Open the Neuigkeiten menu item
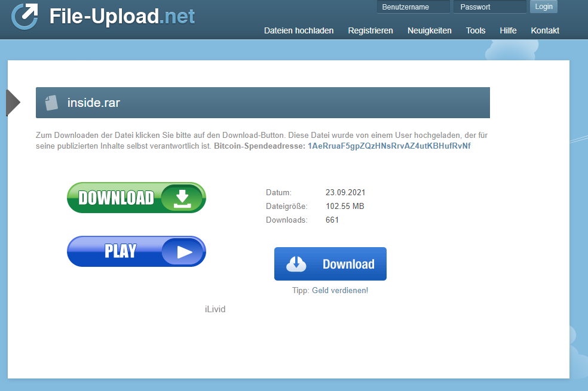 point(430,30)
